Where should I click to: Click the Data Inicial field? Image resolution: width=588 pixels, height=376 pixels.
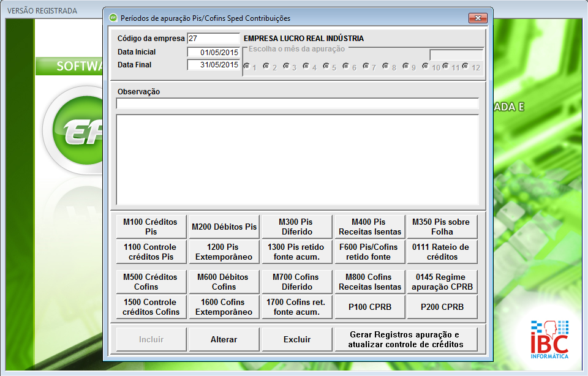(213, 52)
